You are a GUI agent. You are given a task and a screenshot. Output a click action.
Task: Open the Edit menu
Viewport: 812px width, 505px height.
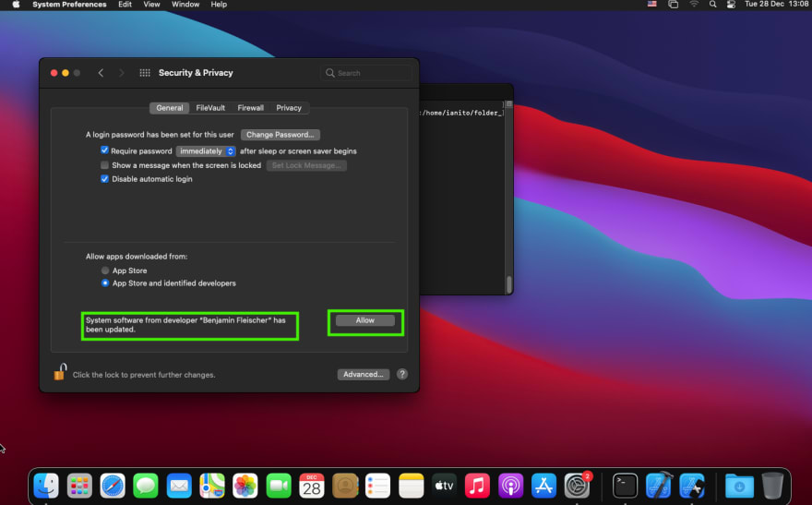pyautogui.click(x=125, y=4)
